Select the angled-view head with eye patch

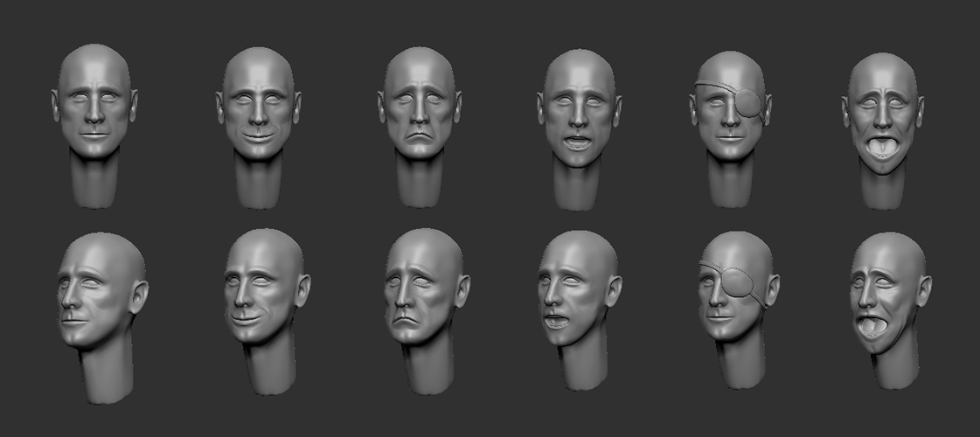[x=734, y=293]
